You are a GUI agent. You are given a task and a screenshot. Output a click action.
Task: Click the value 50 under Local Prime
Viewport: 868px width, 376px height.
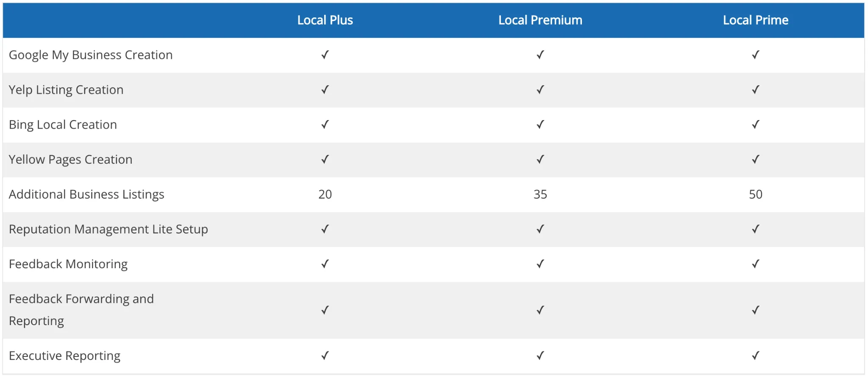tap(756, 194)
